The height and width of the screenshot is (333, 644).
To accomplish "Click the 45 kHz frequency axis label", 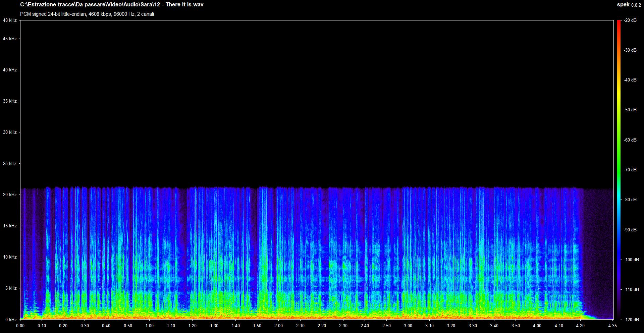I will tap(10, 39).
